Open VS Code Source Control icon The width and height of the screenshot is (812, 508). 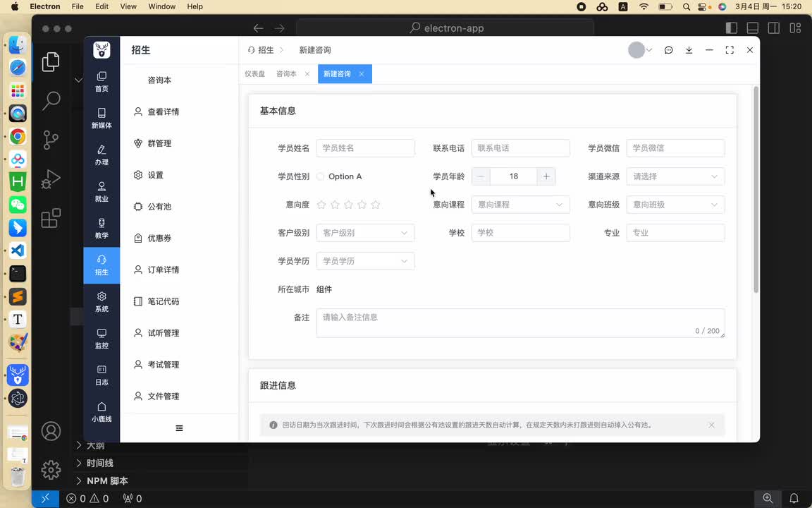51,140
